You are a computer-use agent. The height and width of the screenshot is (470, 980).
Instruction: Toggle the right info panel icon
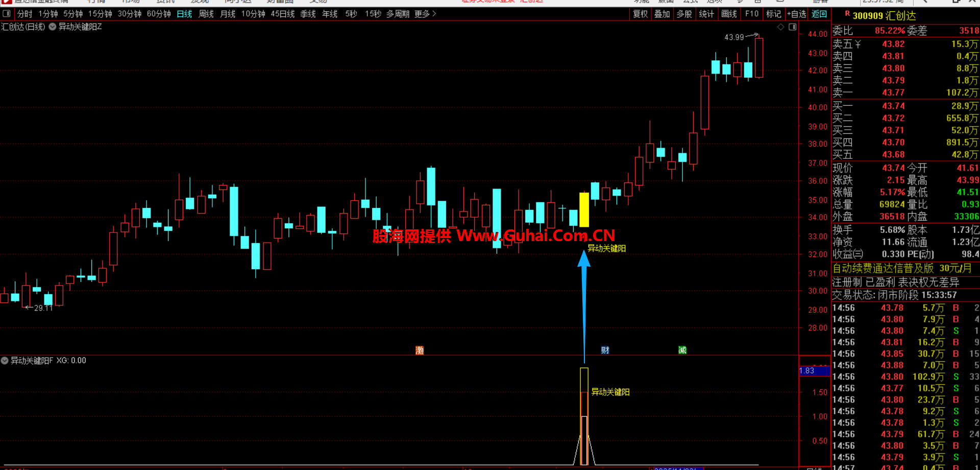tap(792, 27)
